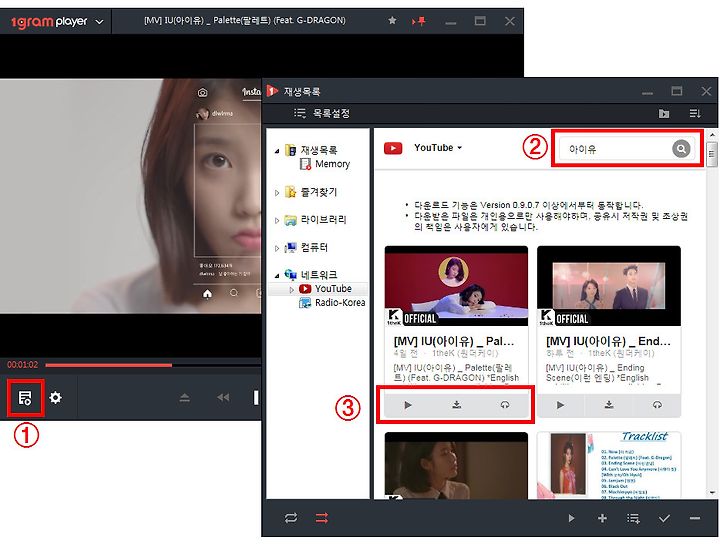Click audio-only icon on Palette card
The width and height of the screenshot is (720, 544).
point(505,405)
